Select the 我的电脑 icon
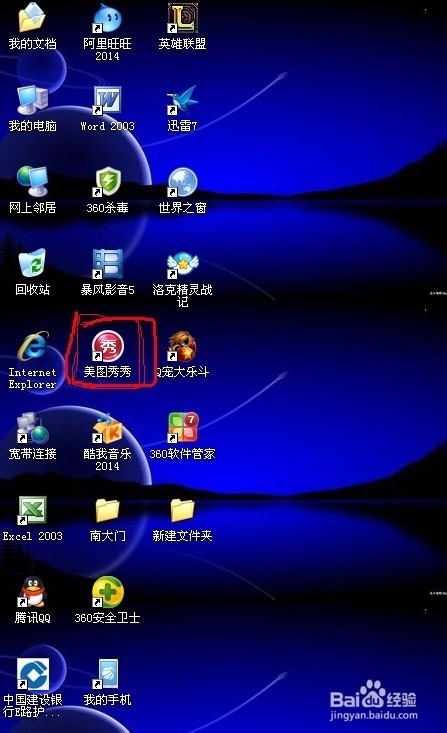The image size is (447, 733). (32, 101)
